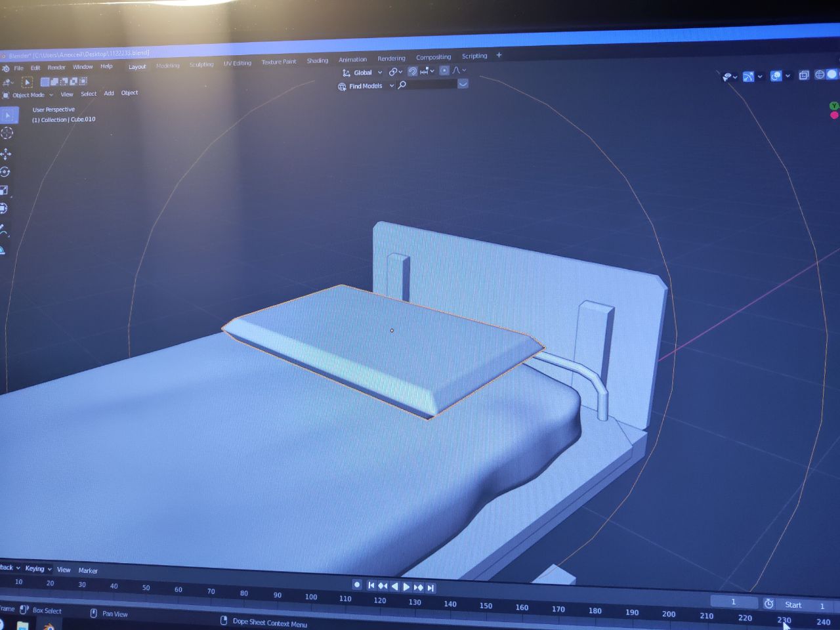Switch to wireframe viewport shading

point(820,75)
